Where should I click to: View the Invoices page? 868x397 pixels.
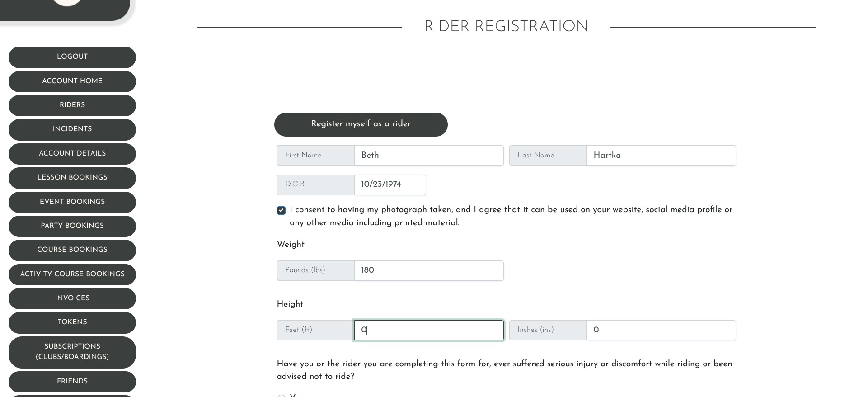pos(72,298)
